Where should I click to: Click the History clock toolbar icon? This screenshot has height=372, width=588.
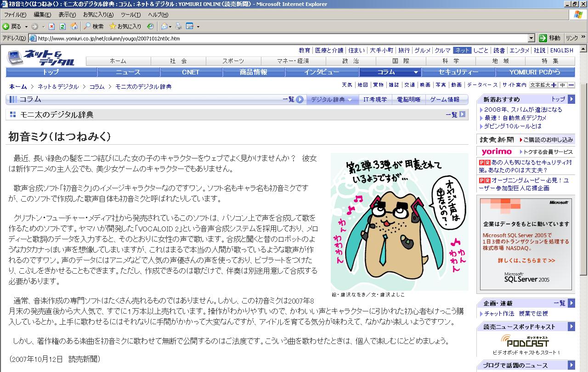[x=150, y=27]
